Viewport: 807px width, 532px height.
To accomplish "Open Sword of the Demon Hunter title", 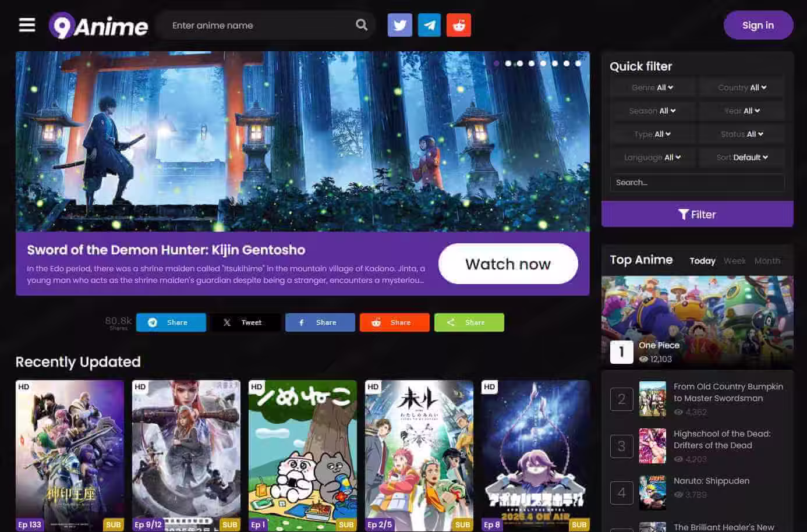I will click(x=166, y=250).
